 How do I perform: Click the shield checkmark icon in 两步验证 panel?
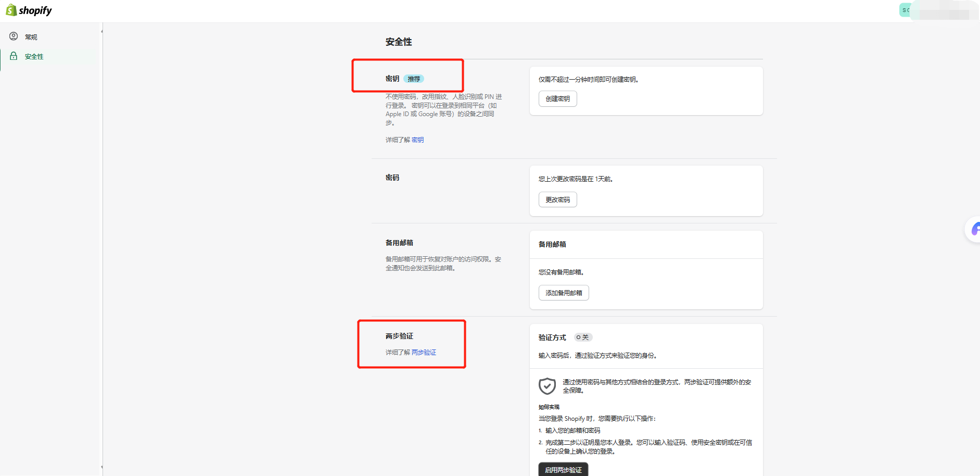[547, 386]
